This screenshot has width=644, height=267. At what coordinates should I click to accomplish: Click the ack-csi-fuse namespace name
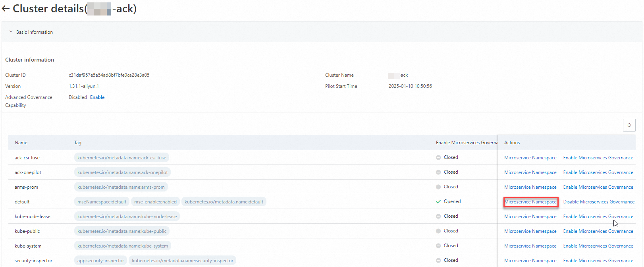tap(27, 158)
